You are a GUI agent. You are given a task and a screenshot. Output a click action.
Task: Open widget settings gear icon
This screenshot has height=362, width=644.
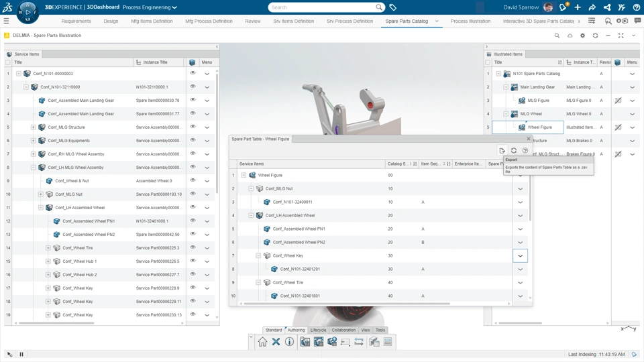click(582, 36)
